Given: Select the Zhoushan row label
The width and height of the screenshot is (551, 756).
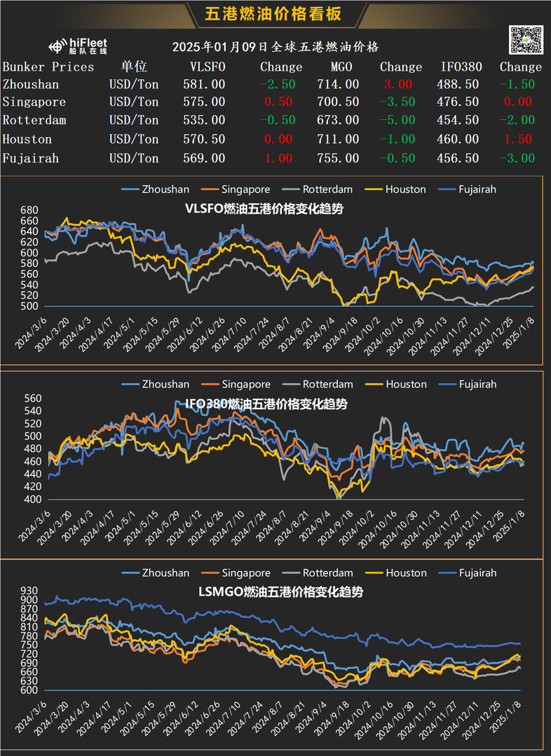Looking at the screenshot, I should pyautogui.click(x=31, y=84).
